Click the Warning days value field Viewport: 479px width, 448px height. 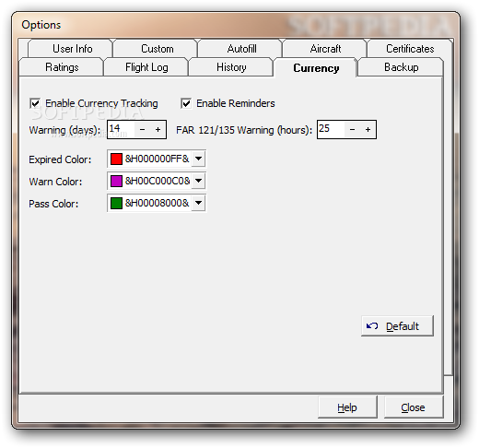(121, 129)
